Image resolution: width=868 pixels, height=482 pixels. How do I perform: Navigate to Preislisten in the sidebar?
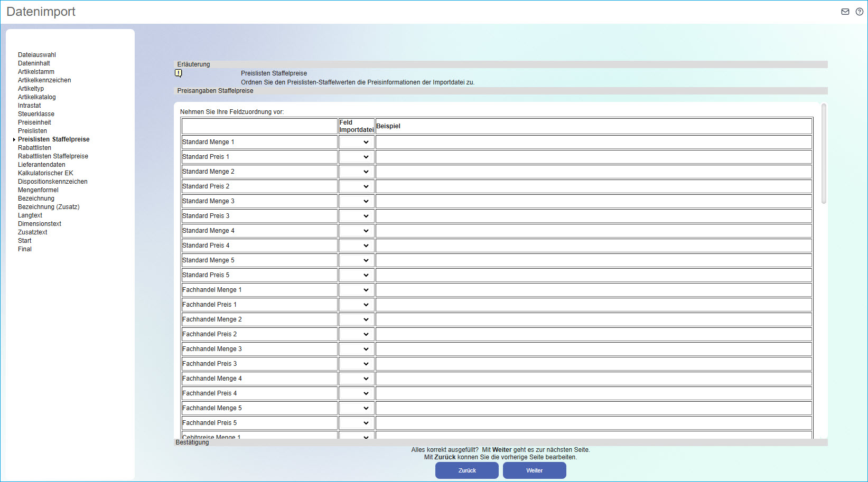coord(32,131)
